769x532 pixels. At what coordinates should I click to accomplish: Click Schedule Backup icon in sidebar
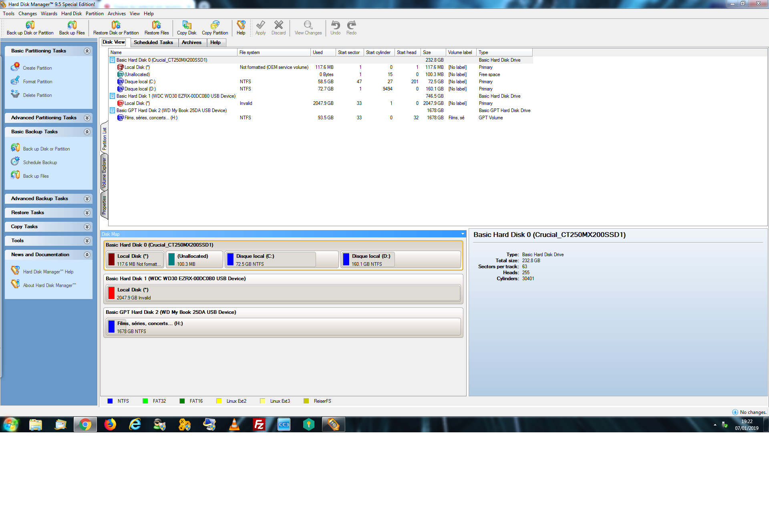tap(15, 161)
